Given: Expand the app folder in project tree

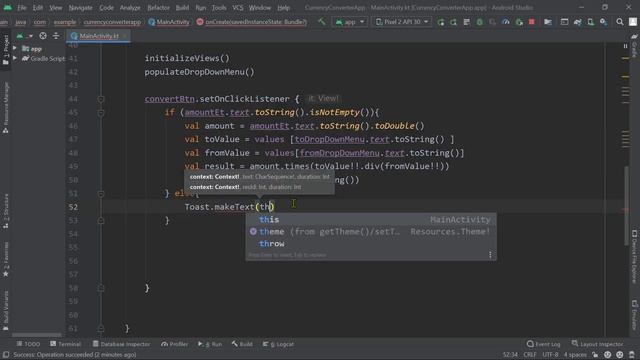Looking at the screenshot, I should pos(15,49).
